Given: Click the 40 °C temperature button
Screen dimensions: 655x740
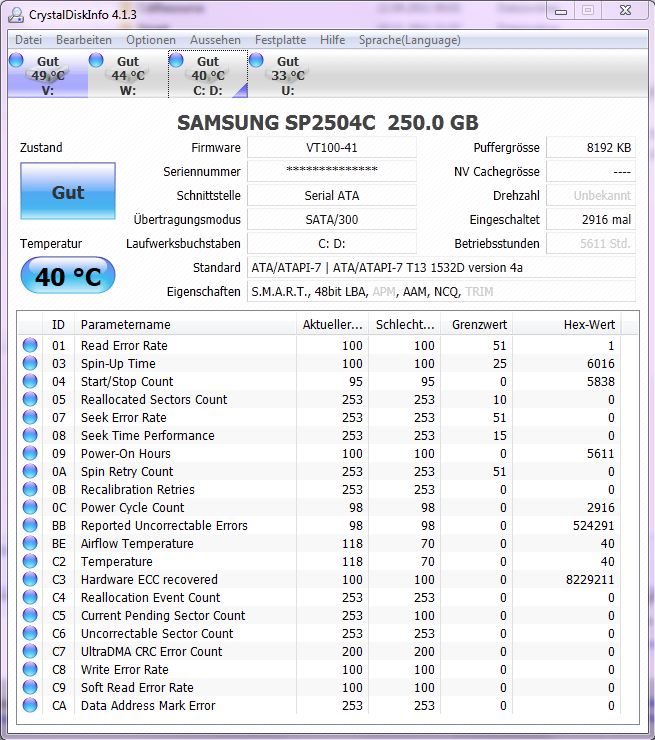Looking at the screenshot, I should (x=68, y=276).
